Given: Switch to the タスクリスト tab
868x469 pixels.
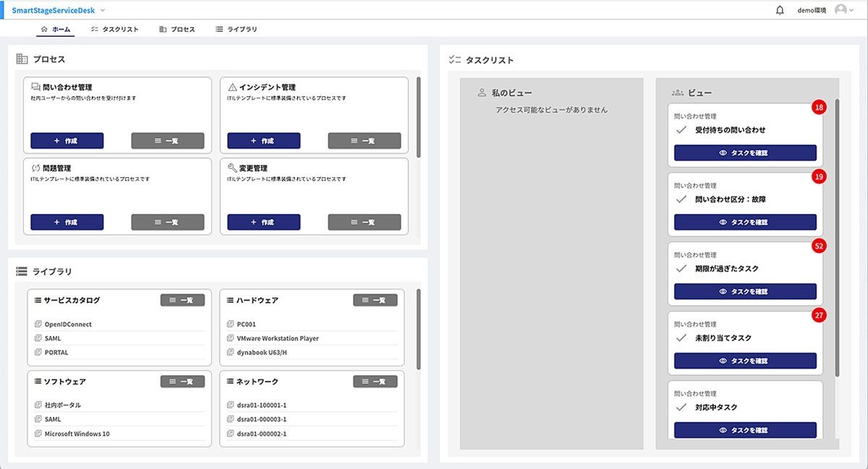Looking at the screenshot, I should [x=114, y=30].
